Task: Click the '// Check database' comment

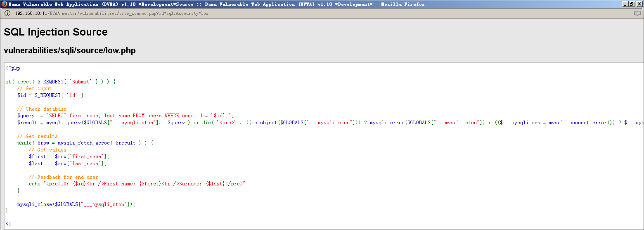Action: pos(42,109)
